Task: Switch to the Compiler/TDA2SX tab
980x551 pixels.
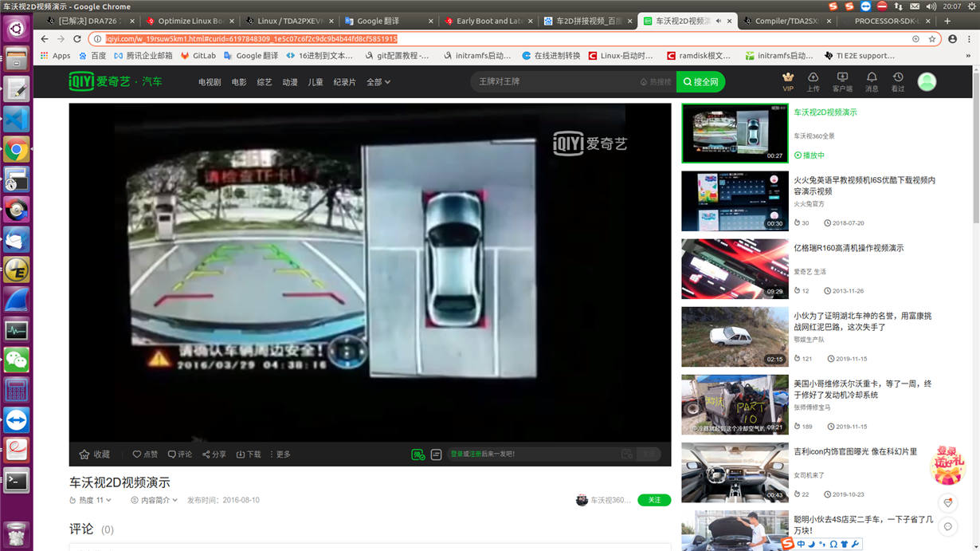Action: pos(787,21)
